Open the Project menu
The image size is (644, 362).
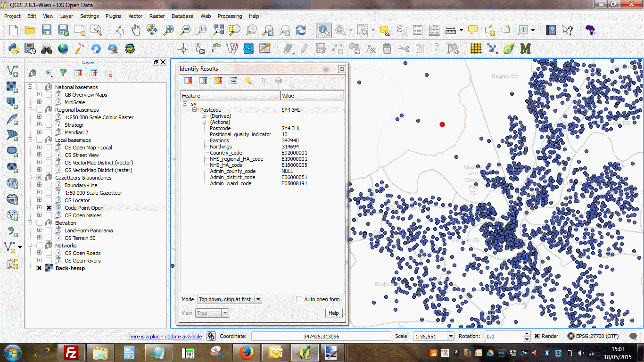(x=12, y=16)
